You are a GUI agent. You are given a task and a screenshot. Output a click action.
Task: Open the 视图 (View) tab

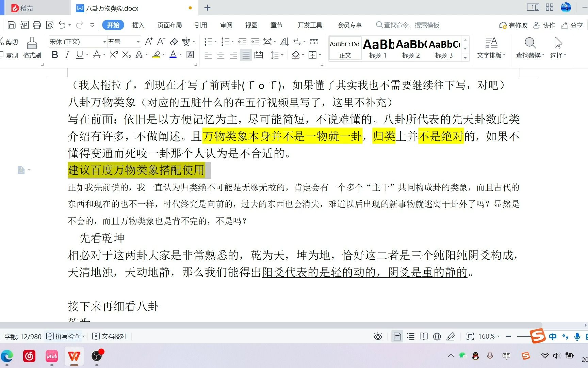[251, 25]
